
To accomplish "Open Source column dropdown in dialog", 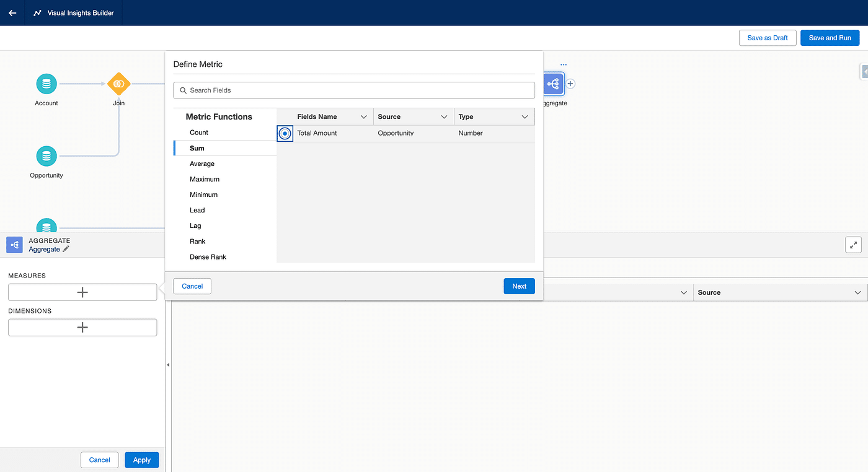I will [444, 117].
